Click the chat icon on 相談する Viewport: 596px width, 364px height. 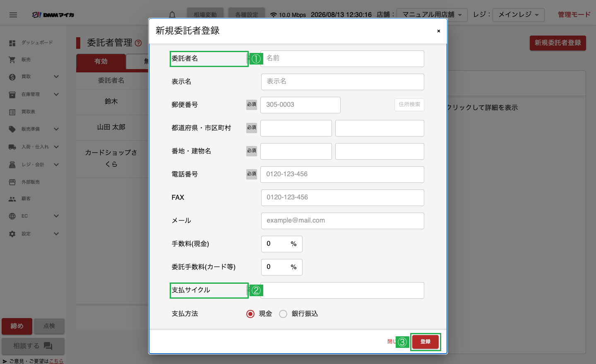pyautogui.click(x=48, y=346)
